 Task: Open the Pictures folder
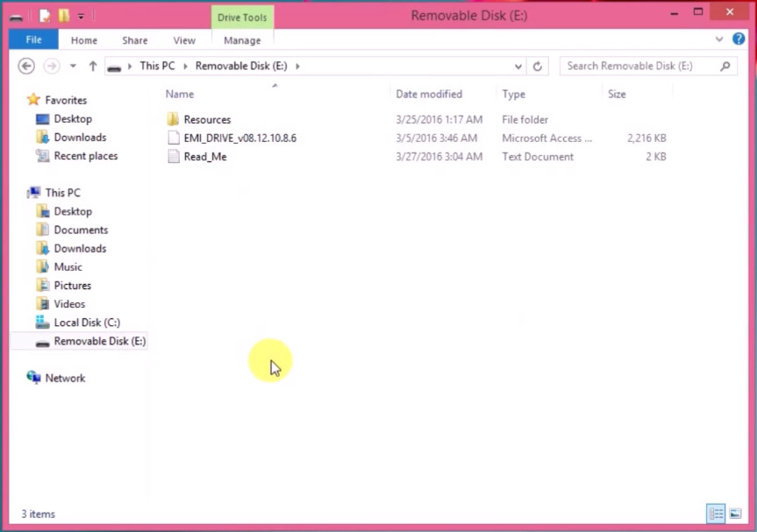pyautogui.click(x=73, y=286)
